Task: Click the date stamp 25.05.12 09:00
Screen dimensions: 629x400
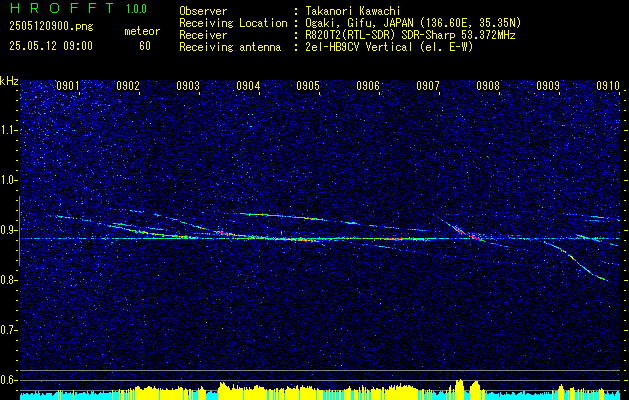Action: tap(51, 46)
